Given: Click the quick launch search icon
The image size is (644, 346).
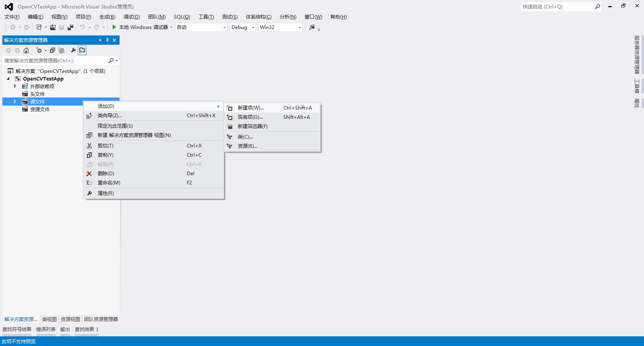Looking at the screenshot, I should [x=597, y=7].
